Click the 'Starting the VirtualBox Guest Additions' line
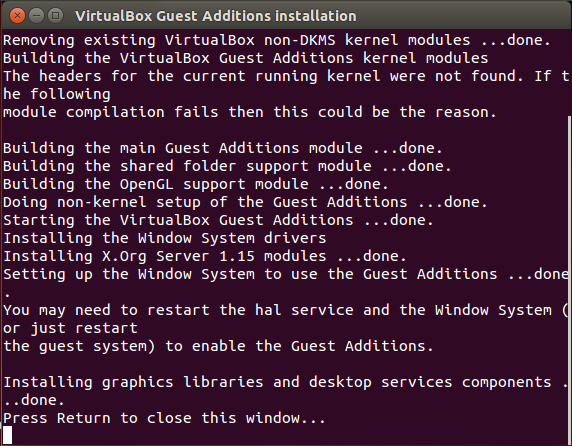This screenshot has width=572, height=446. [x=218, y=220]
